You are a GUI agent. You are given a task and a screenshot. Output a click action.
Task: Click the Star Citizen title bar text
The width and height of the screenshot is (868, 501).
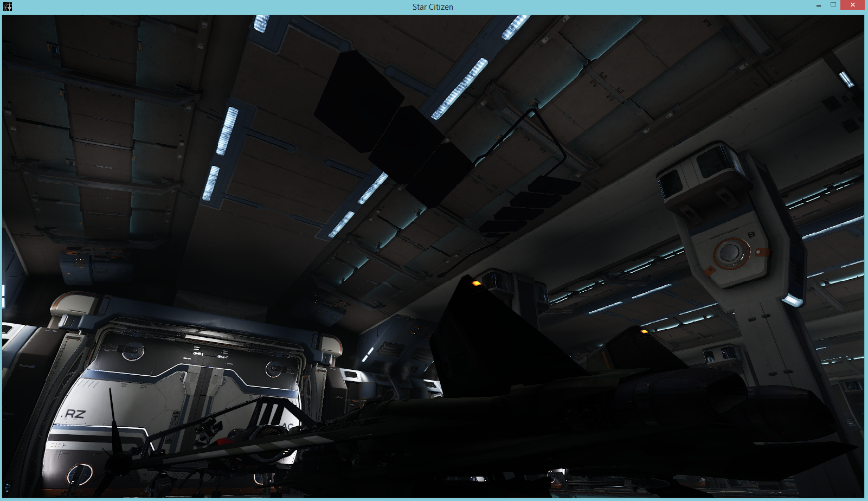point(433,7)
